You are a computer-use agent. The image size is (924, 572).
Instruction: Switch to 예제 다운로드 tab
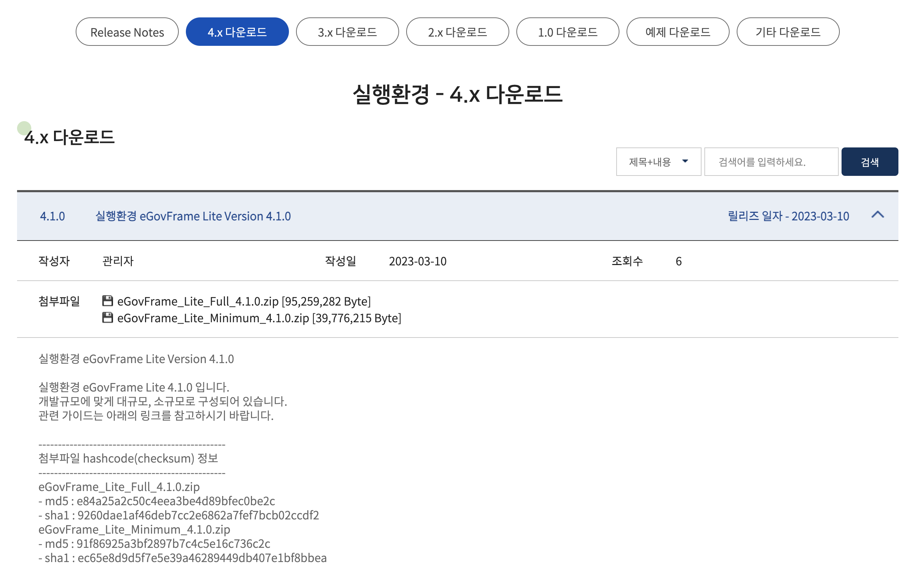coord(677,32)
